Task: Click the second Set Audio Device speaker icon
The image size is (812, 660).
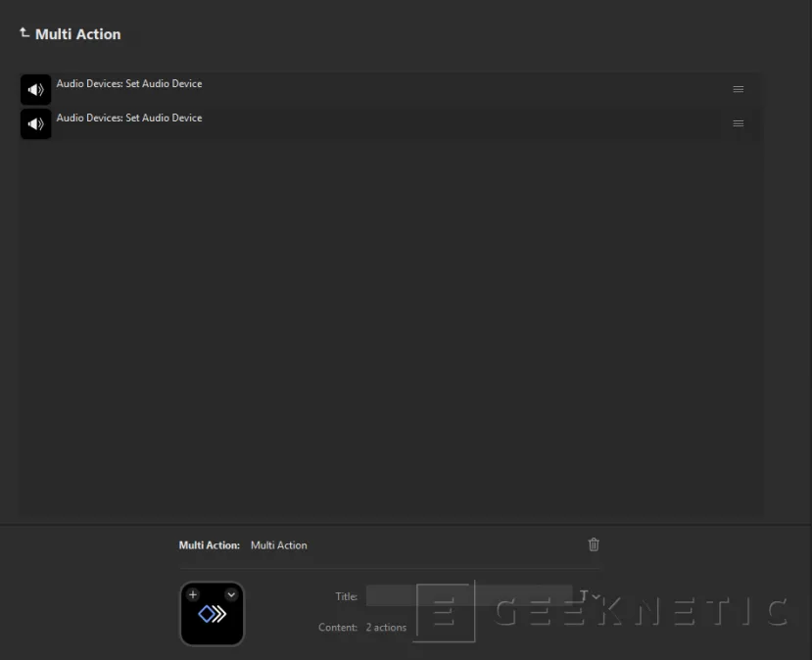Action: (36, 123)
